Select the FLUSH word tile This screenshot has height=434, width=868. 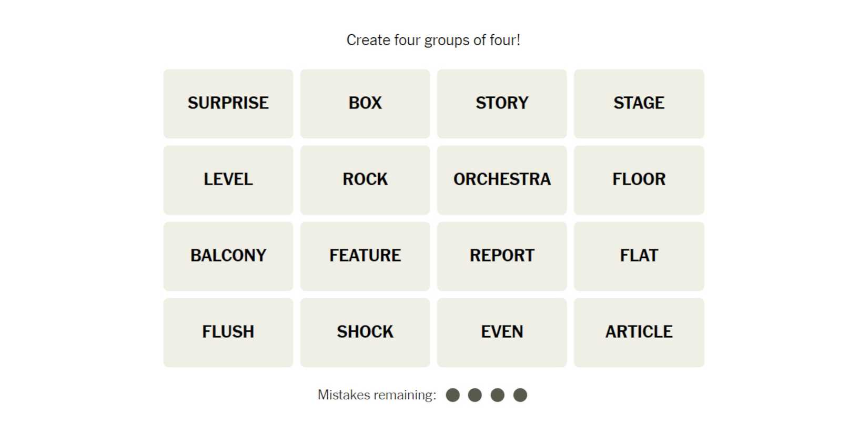(228, 332)
